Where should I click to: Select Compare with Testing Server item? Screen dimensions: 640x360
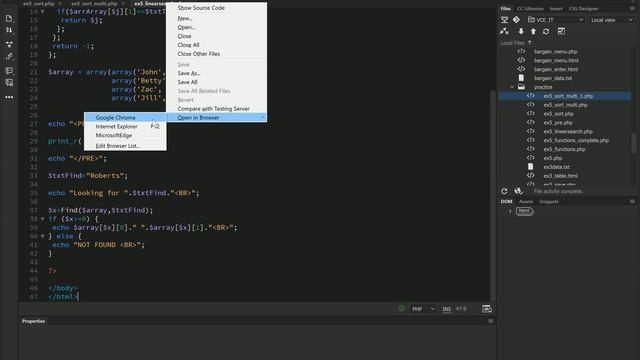click(x=216, y=109)
